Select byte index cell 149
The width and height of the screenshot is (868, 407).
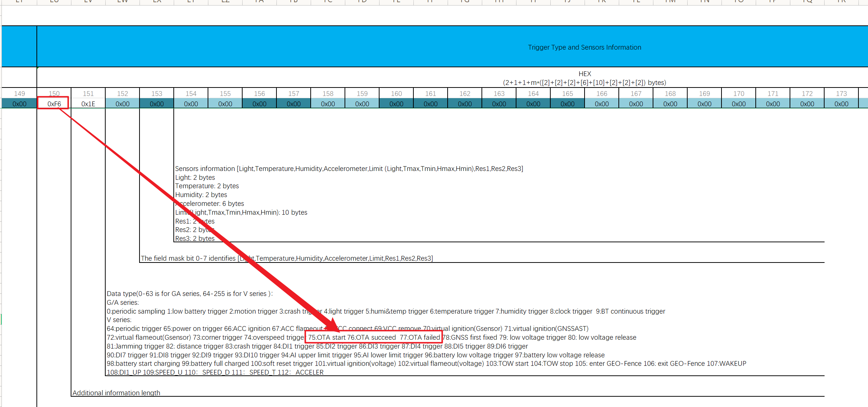pos(20,93)
